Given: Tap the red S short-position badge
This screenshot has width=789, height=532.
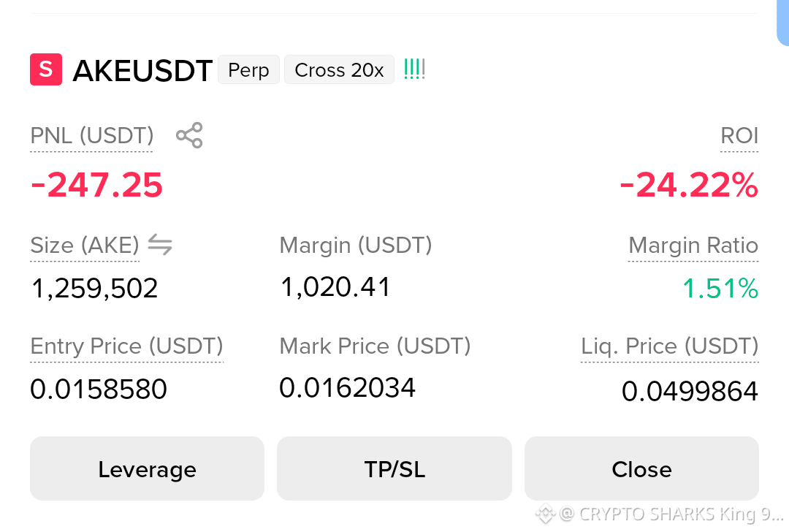Looking at the screenshot, I should click(x=46, y=69).
